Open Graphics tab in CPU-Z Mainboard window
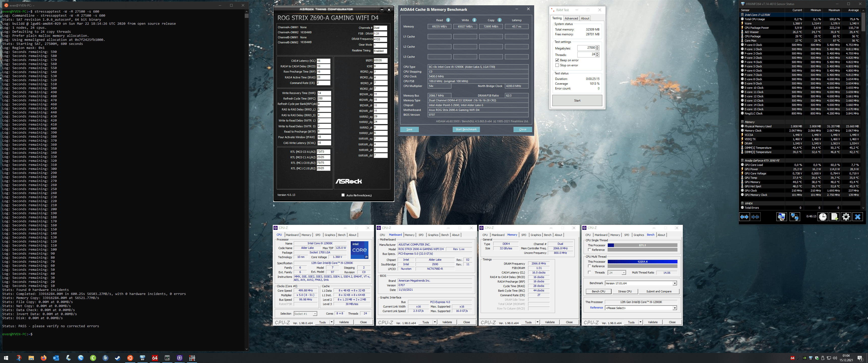The height and width of the screenshot is (363, 868). [x=433, y=235]
